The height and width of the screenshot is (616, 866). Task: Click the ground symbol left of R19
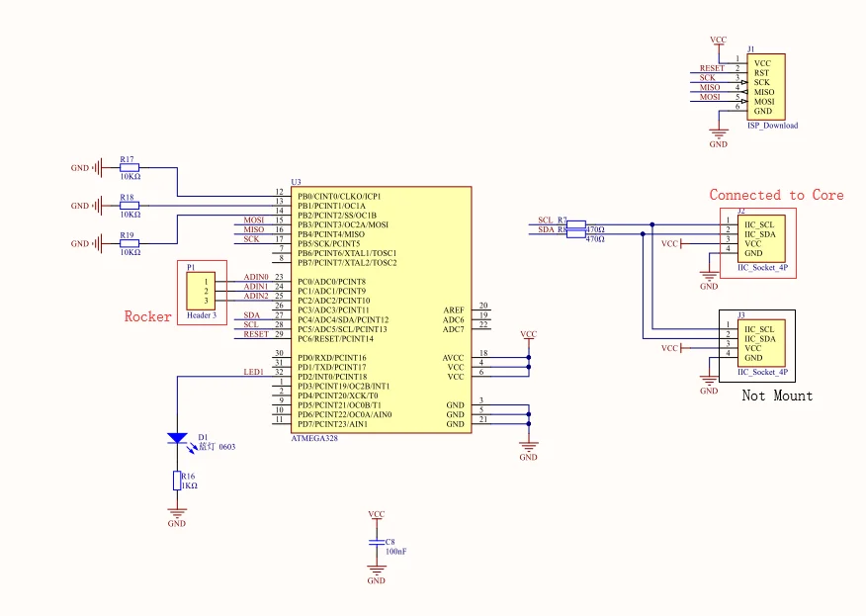(x=98, y=243)
